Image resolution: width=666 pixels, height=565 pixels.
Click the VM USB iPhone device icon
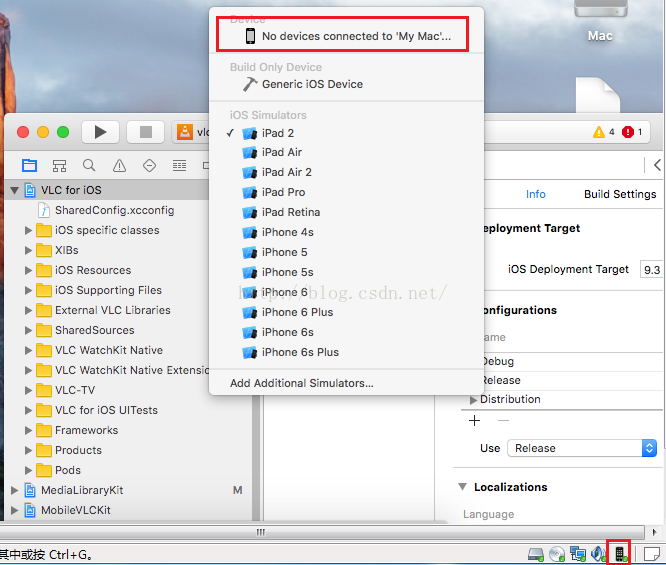click(x=619, y=554)
